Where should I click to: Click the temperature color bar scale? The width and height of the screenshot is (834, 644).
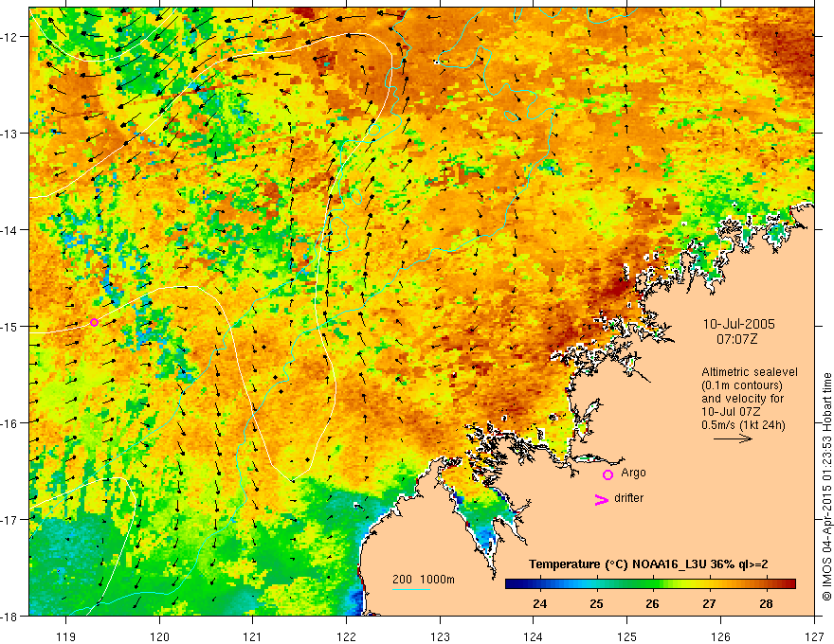click(650, 584)
